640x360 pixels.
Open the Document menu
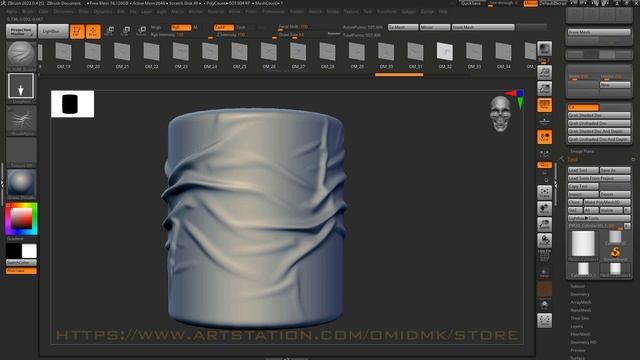pos(63,12)
